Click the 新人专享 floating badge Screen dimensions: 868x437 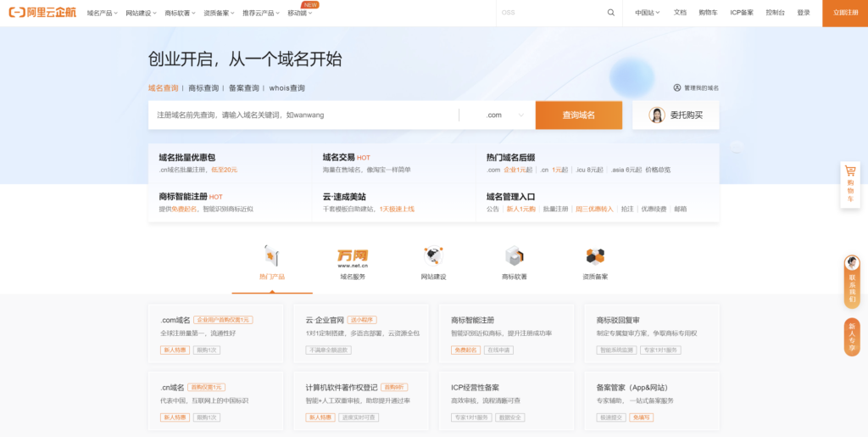pos(852,337)
